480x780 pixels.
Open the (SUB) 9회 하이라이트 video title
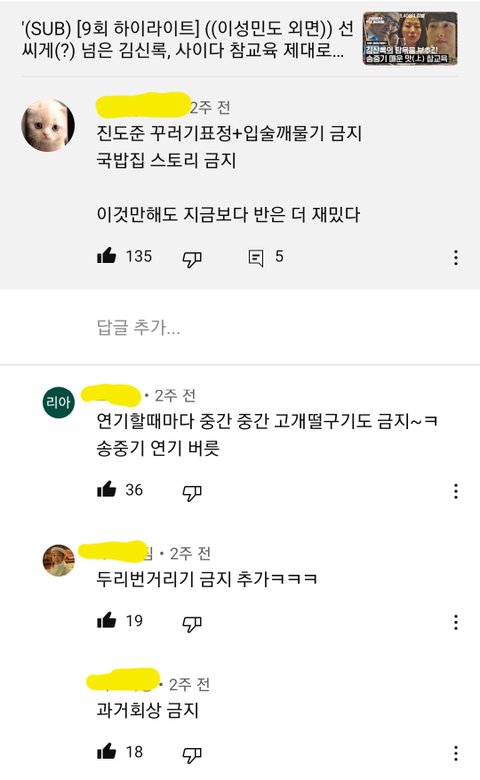coord(187,40)
